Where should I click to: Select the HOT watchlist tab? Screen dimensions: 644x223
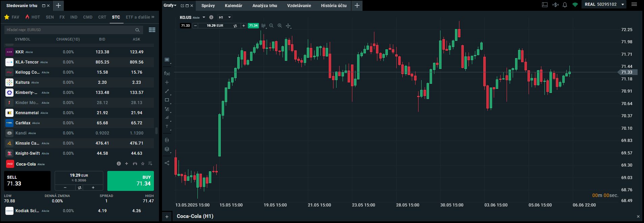click(33, 17)
